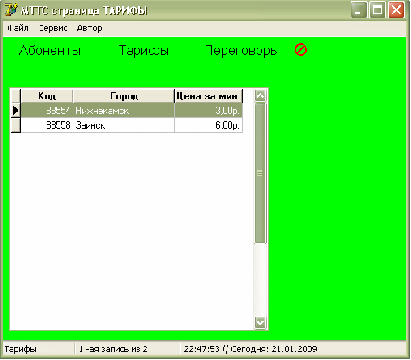
Task: Click the vertical scrollbar thumb
Action: tap(260, 173)
